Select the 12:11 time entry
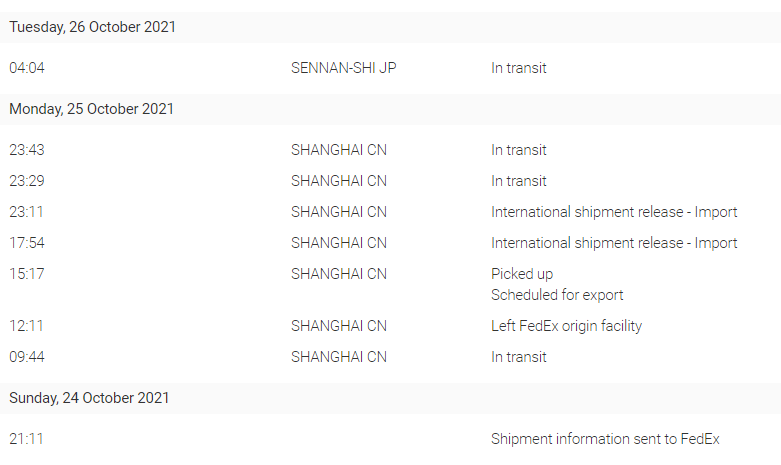 coord(27,326)
